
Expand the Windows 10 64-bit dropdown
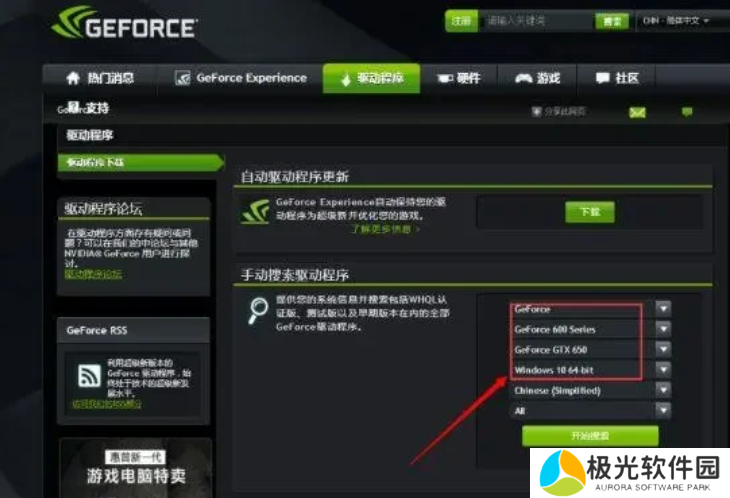tap(591, 370)
